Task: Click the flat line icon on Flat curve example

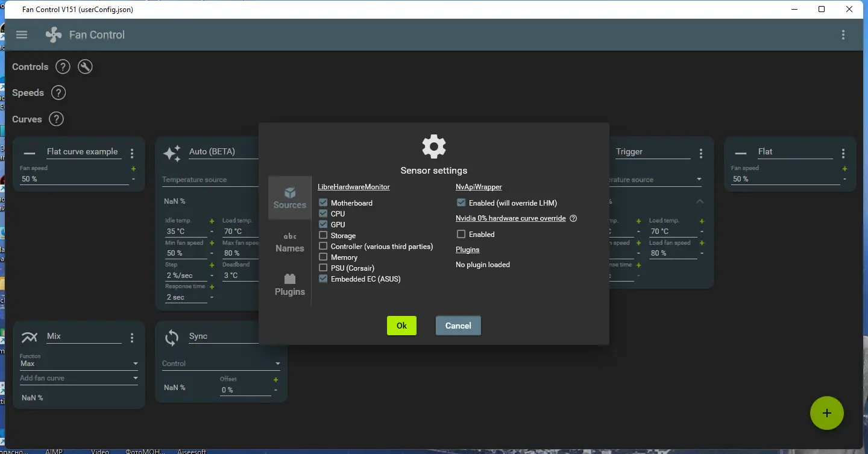Action: click(x=29, y=153)
